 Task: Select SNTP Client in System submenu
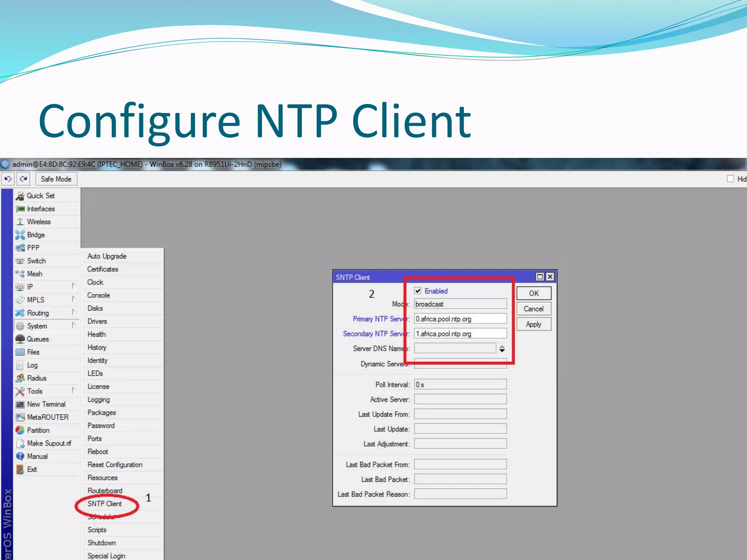click(x=104, y=504)
